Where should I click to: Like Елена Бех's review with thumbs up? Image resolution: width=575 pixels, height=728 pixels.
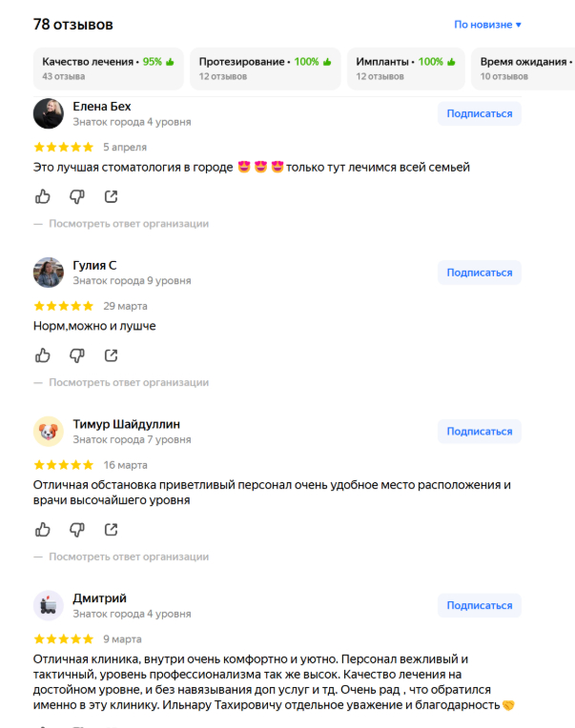tap(43, 196)
